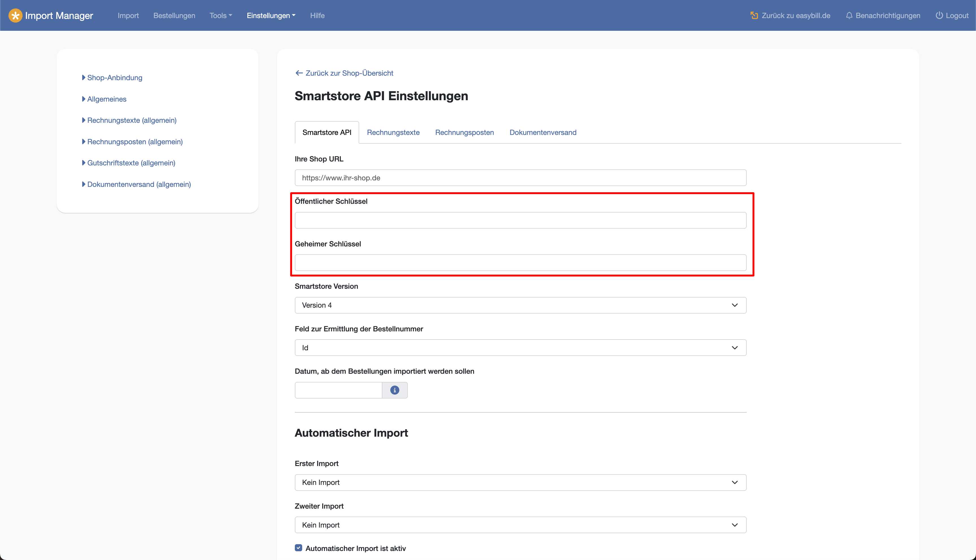Focus the Öffentlicher Schlüssel input field
Viewport: 976px width, 560px height.
(520, 220)
